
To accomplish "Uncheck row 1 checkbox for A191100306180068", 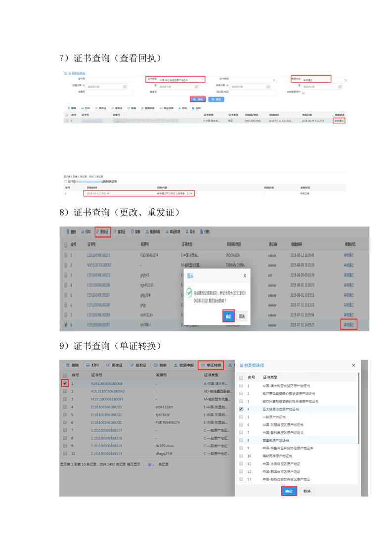I will pos(65,383).
